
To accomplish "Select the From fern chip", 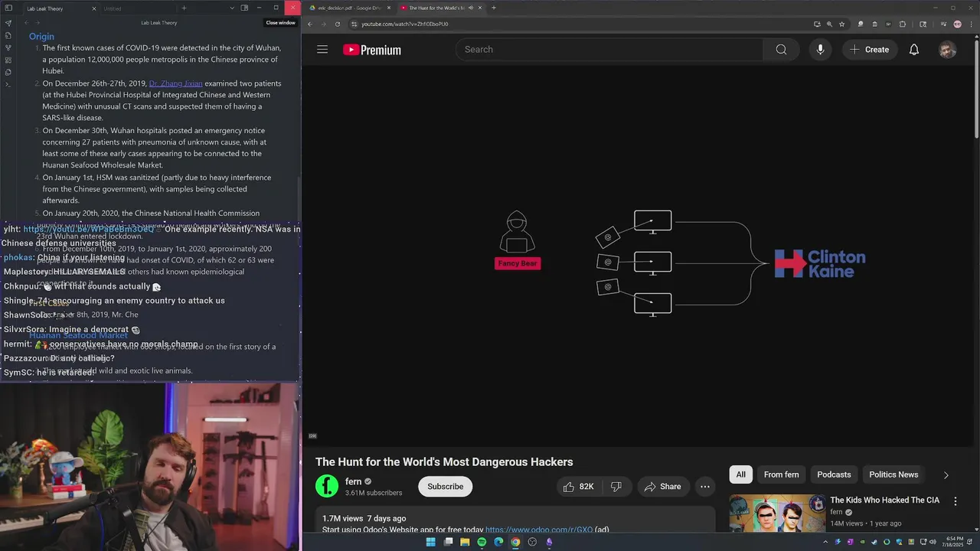I will 781,474.
